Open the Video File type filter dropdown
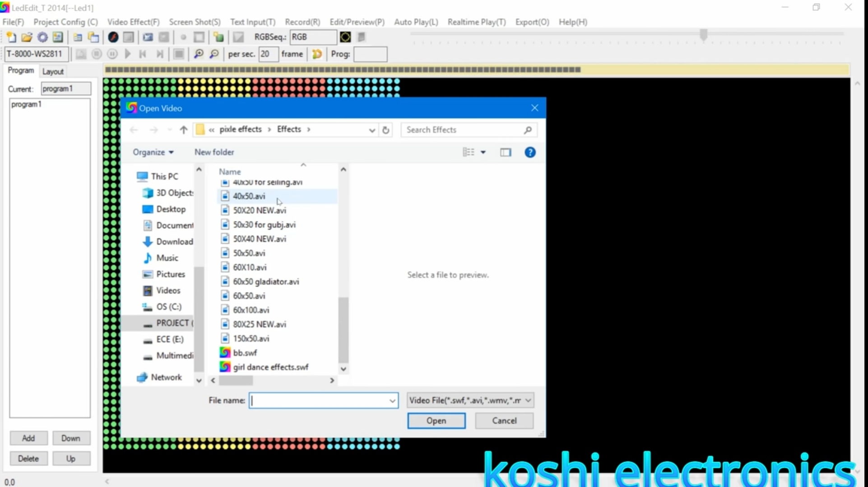 (470, 400)
